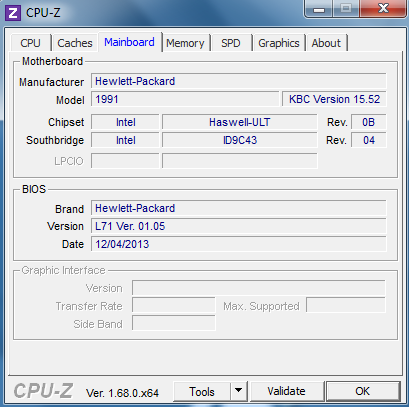Viewport: 409px width, 407px height.
Task: Click the KBC Version 15.52 field
Action: [334, 99]
